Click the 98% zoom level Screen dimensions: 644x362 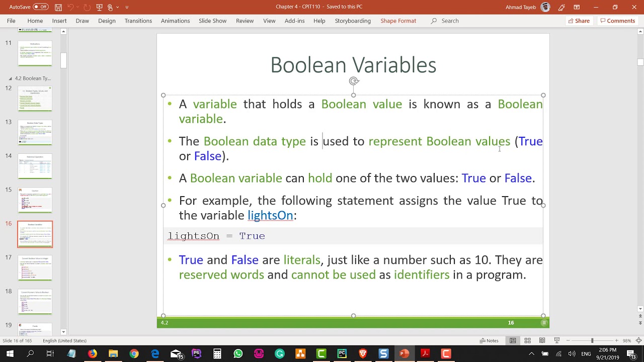[627, 340]
